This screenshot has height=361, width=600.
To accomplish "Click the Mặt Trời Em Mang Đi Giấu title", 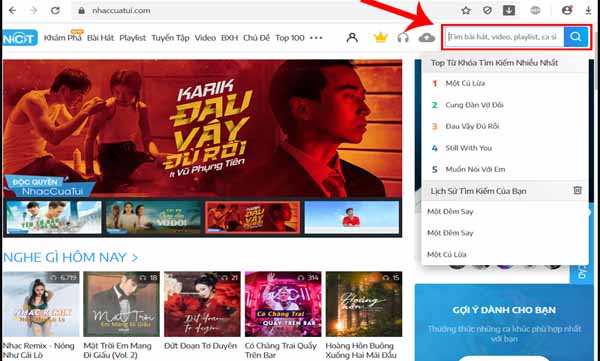I will pyautogui.click(x=118, y=350).
